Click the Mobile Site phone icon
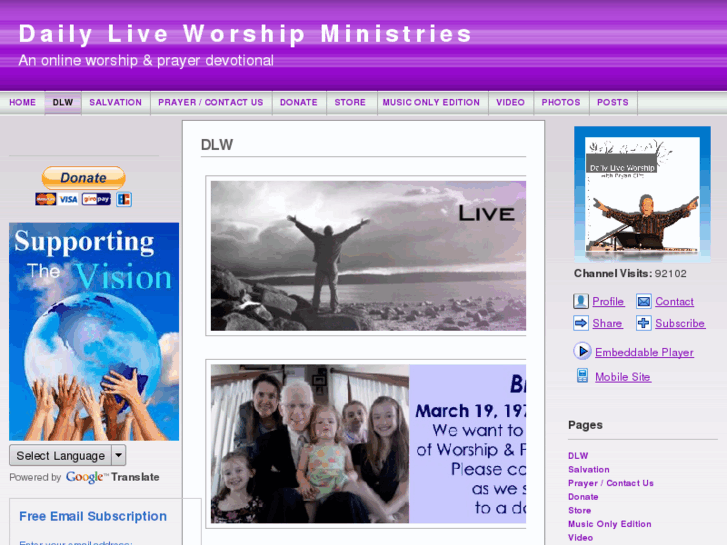 [582, 376]
